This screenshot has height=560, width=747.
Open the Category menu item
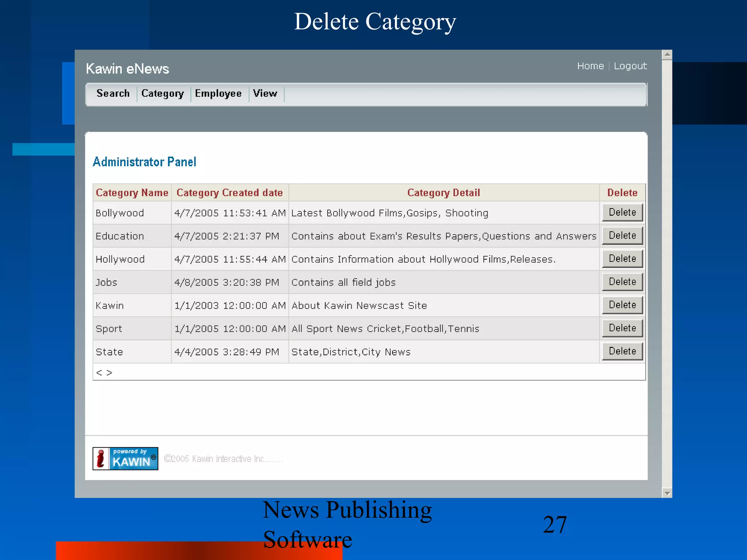tap(163, 94)
